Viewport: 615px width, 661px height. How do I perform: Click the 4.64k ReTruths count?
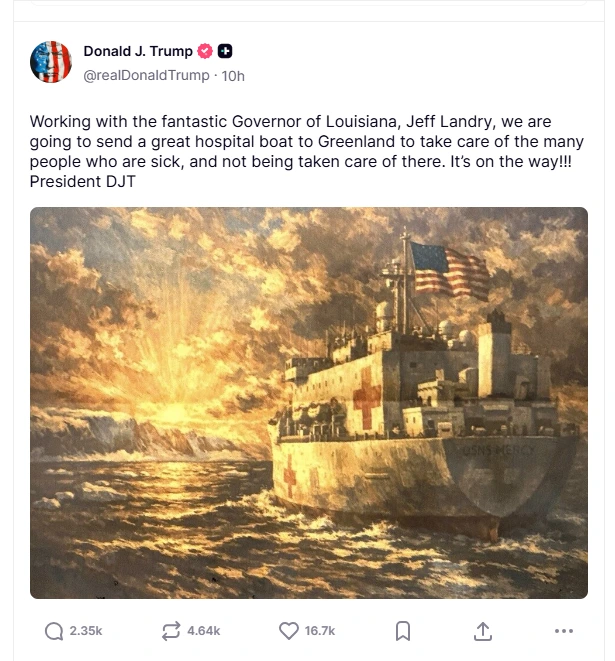(204, 631)
